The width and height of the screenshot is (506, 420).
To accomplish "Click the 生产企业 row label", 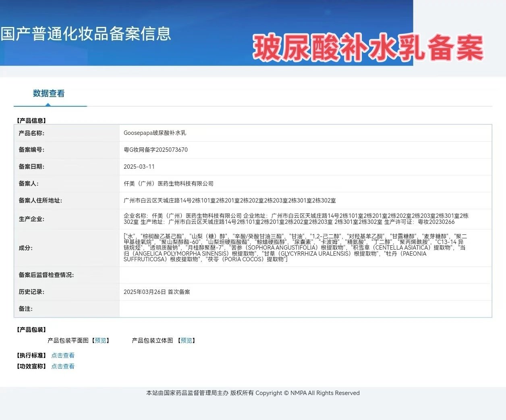I will coord(31,219).
